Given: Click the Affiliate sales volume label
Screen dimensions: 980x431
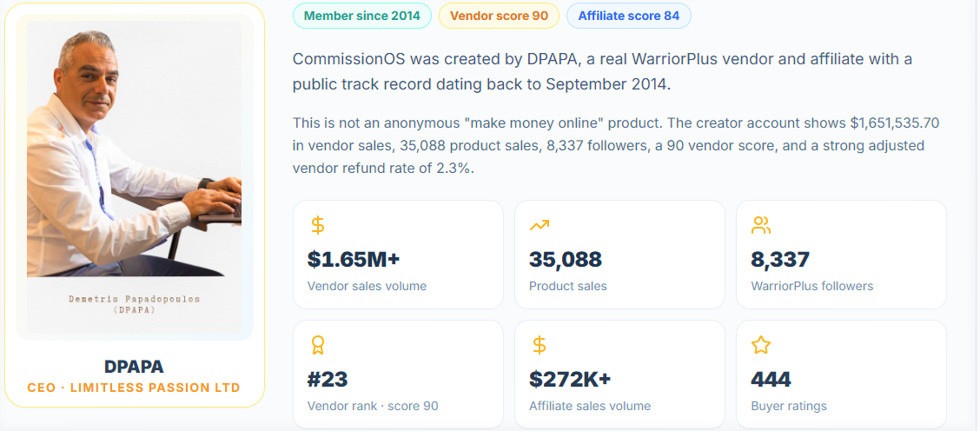Looking at the screenshot, I should pos(590,406).
